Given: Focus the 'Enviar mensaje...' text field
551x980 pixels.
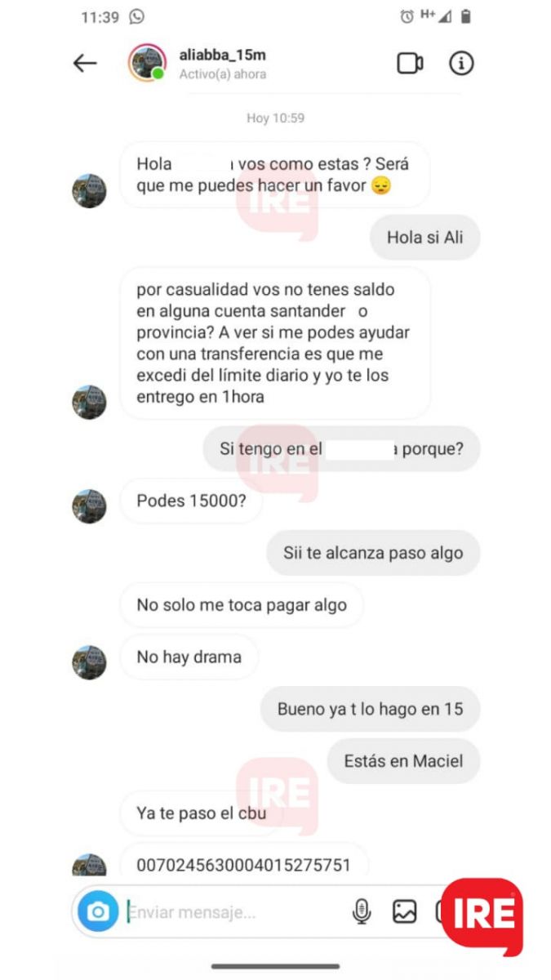Looking at the screenshot, I should point(233,912).
